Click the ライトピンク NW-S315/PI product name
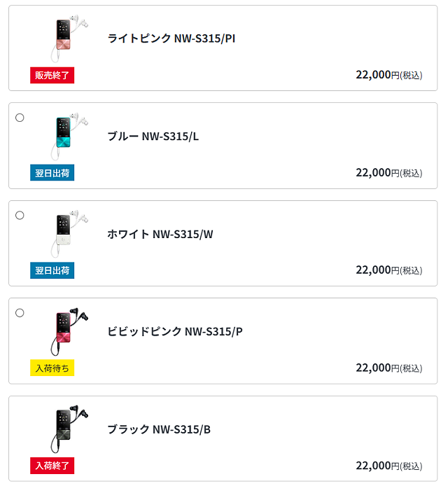This screenshot has height=486, width=448. pos(171,39)
